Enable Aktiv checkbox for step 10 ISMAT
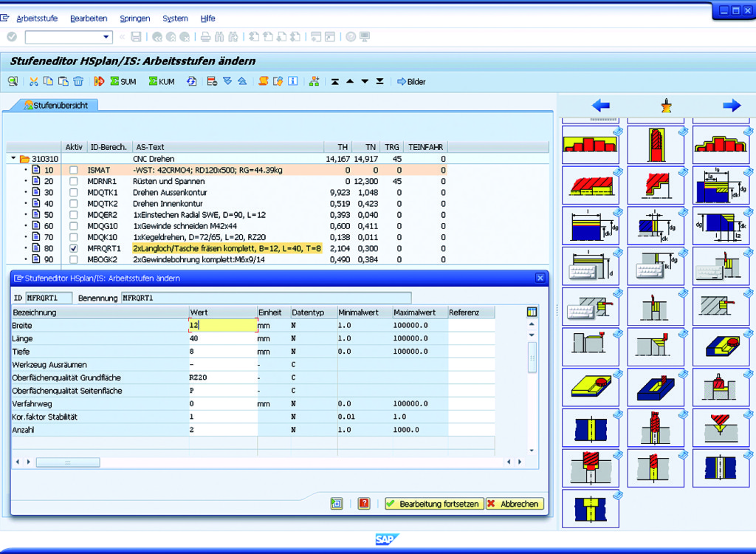Image resolution: width=756 pixels, height=554 pixels. tap(73, 170)
